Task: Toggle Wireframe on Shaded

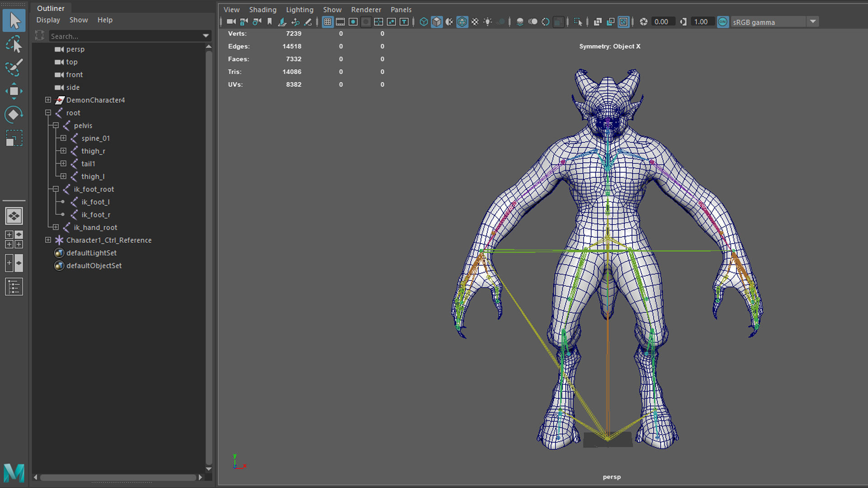Action: 462,22
